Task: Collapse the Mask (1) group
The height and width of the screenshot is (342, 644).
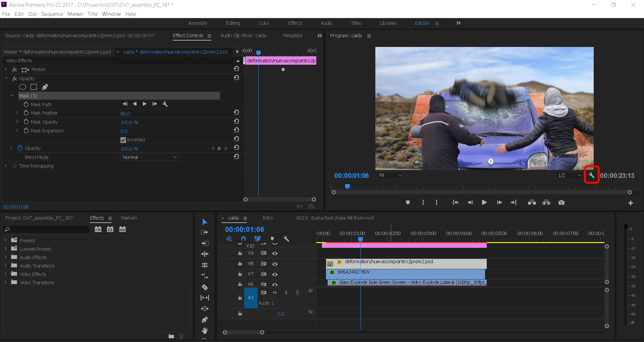Action: [x=12, y=96]
